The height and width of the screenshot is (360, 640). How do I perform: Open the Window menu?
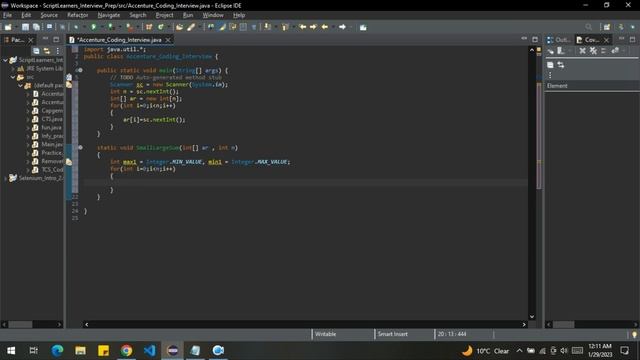[x=213, y=15]
